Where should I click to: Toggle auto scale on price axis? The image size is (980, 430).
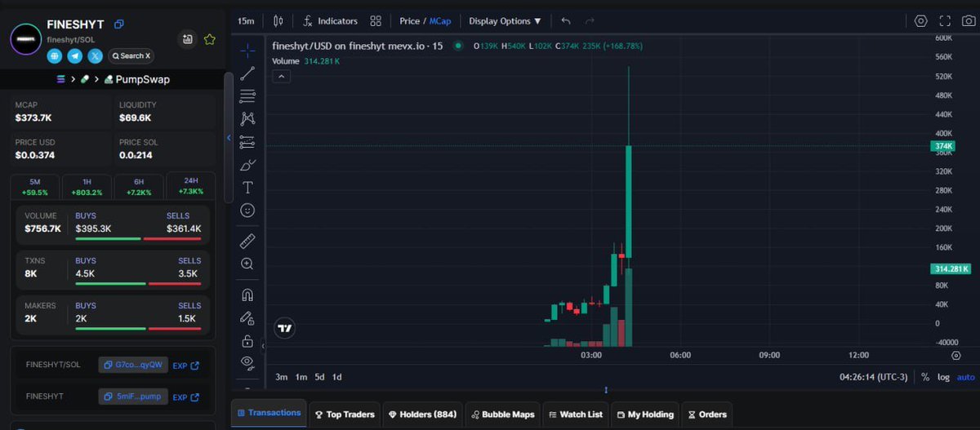pyautogui.click(x=966, y=377)
